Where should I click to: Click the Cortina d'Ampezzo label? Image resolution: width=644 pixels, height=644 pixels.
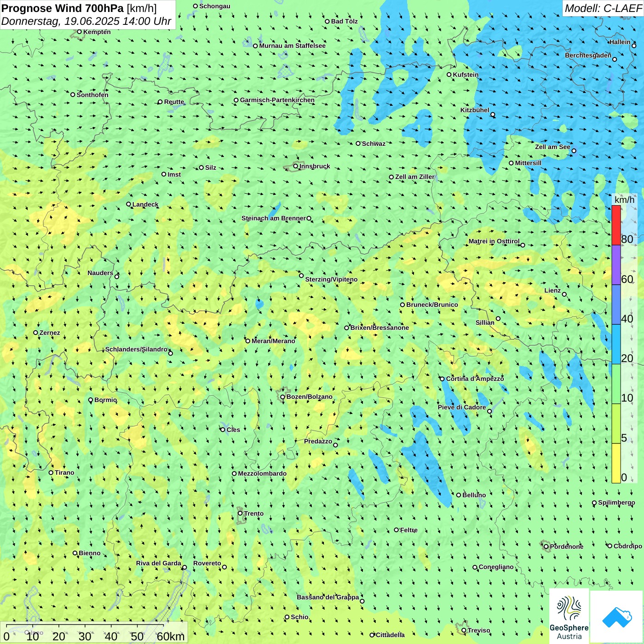tap(475, 379)
